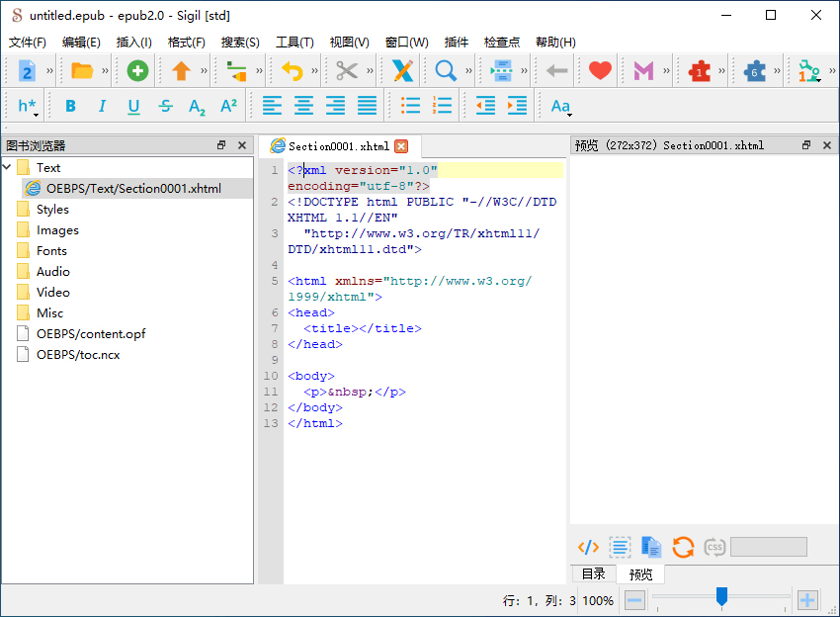Open the Aa change case dropdown

pos(560,106)
